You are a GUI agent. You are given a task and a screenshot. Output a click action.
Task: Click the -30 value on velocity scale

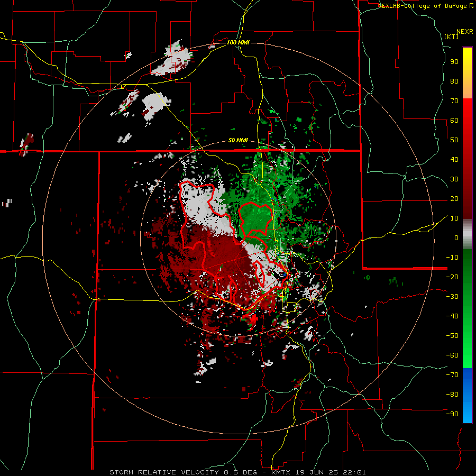[x=452, y=297]
